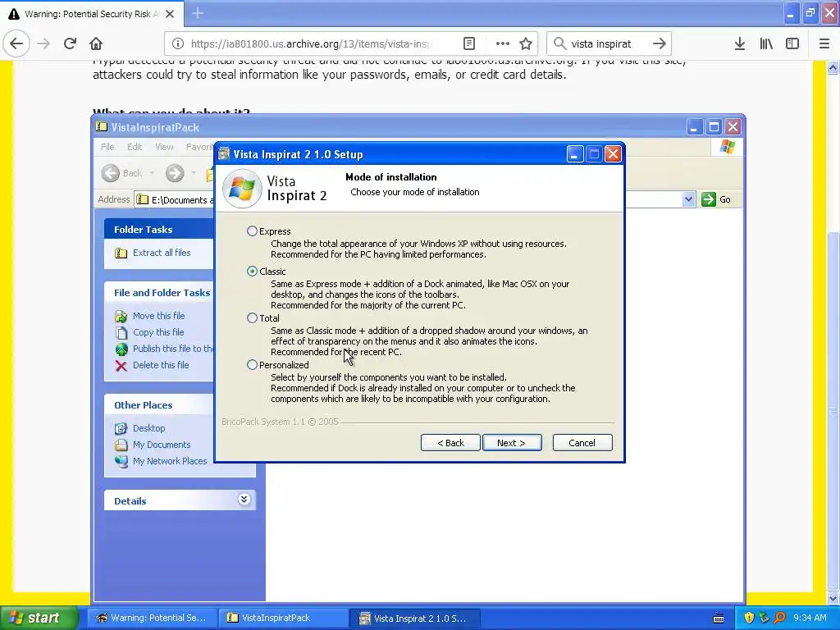
Task: Click Move this file link
Action: pyautogui.click(x=158, y=316)
